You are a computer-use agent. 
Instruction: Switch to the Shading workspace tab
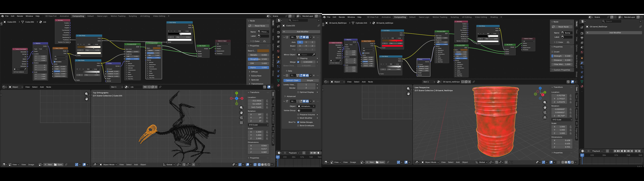(494, 17)
